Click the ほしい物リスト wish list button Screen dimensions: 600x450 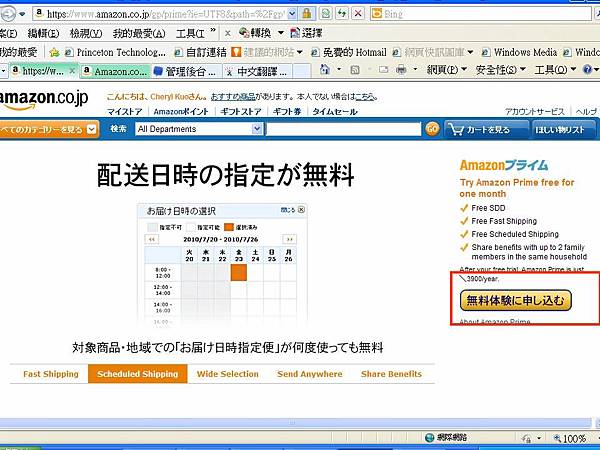pos(563,129)
